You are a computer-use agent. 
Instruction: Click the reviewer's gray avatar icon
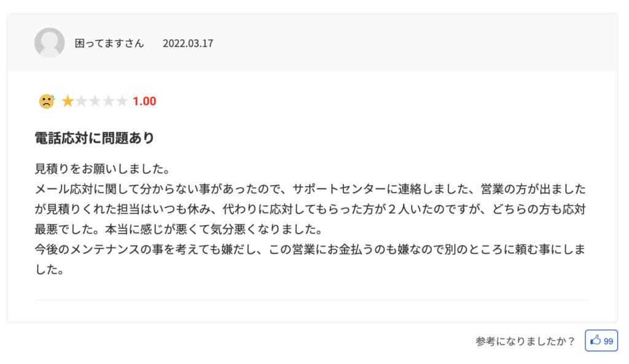click(x=49, y=43)
